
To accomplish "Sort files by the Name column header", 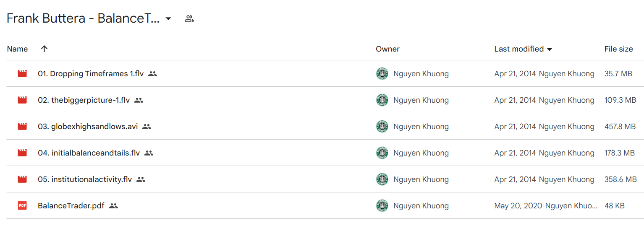I will tap(17, 49).
